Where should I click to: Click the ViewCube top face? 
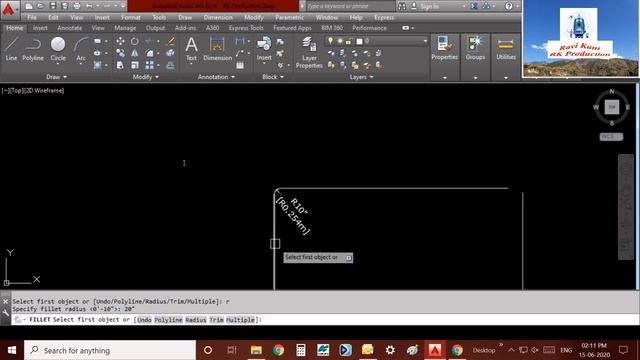611,107
